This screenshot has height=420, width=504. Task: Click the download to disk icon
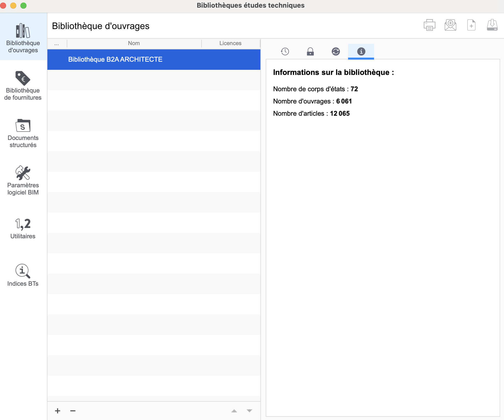[492, 25]
